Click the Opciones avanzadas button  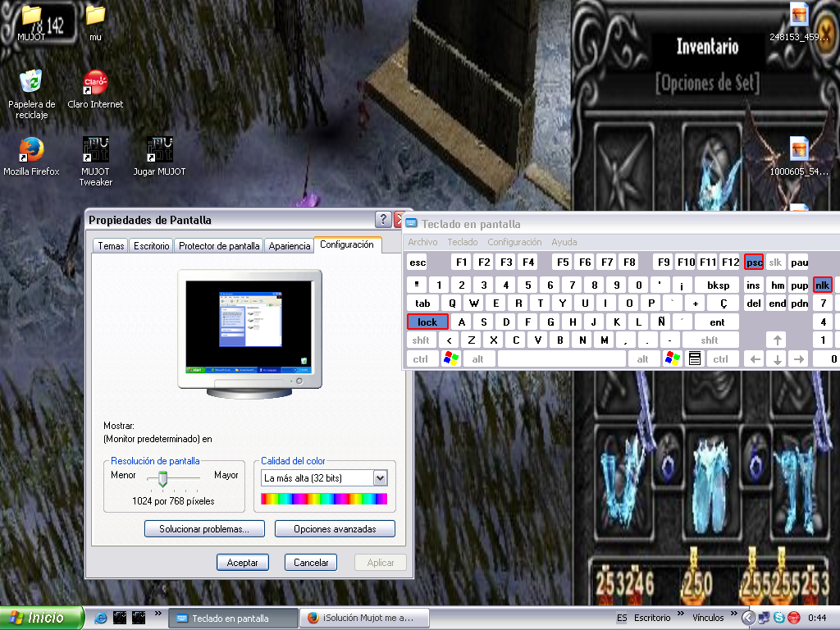(335, 529)
